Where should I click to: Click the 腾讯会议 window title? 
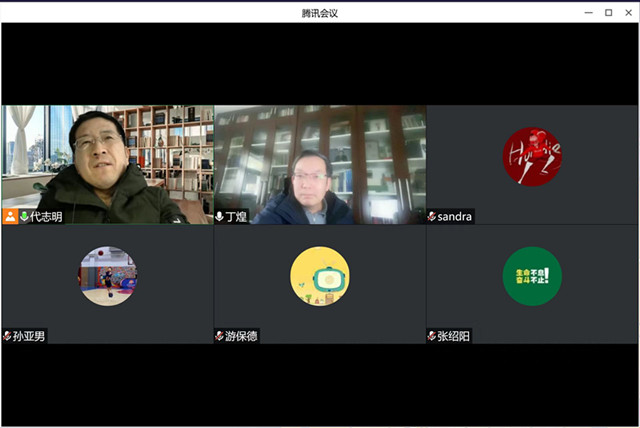[320, 12]
